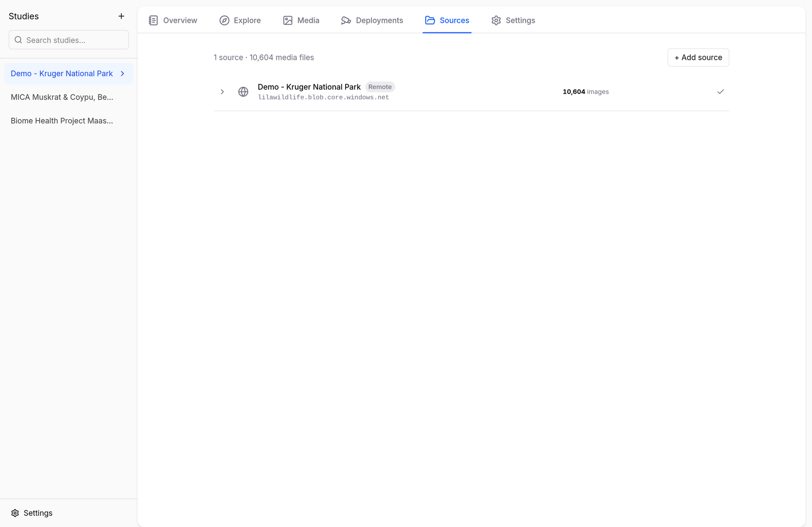The width and height of the screenshot is (812, 527).
Task: Go to the Media tab
Action: pos(301,20)
